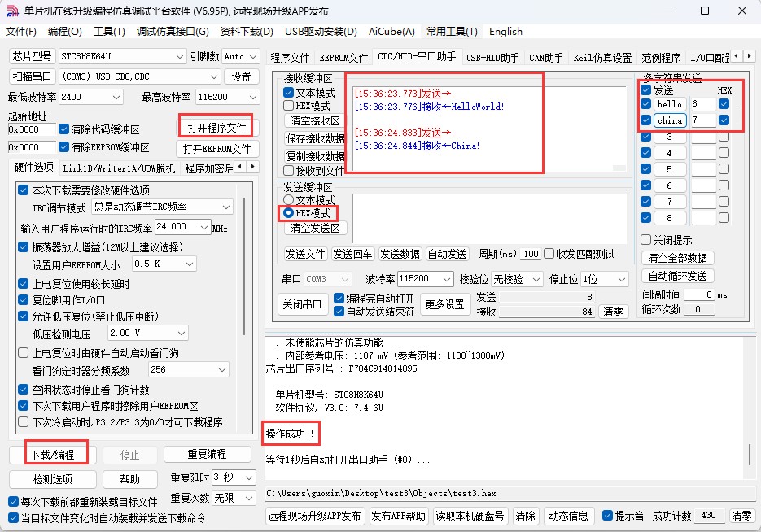Select send buffer HEX模式 radio button
This screenshot has height=532, width=761.
pyautogui.click(x=288, y=213)
